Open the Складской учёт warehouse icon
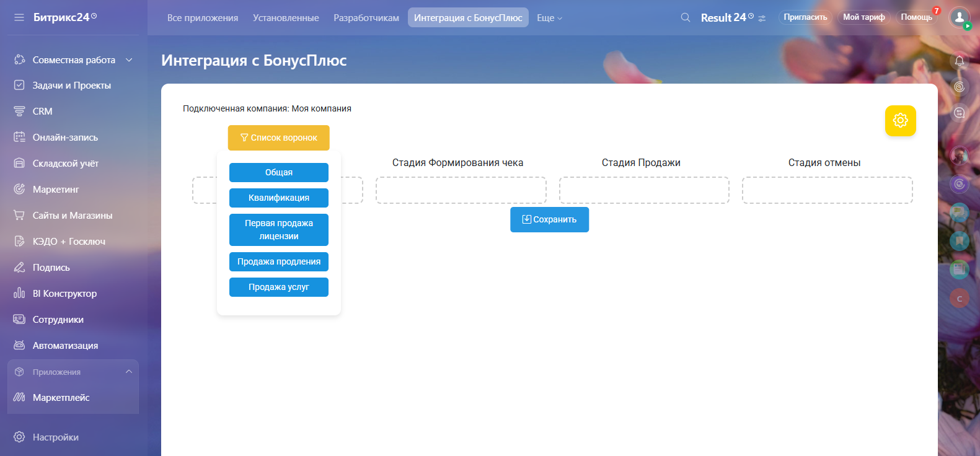980x456 pixels. 19,163
